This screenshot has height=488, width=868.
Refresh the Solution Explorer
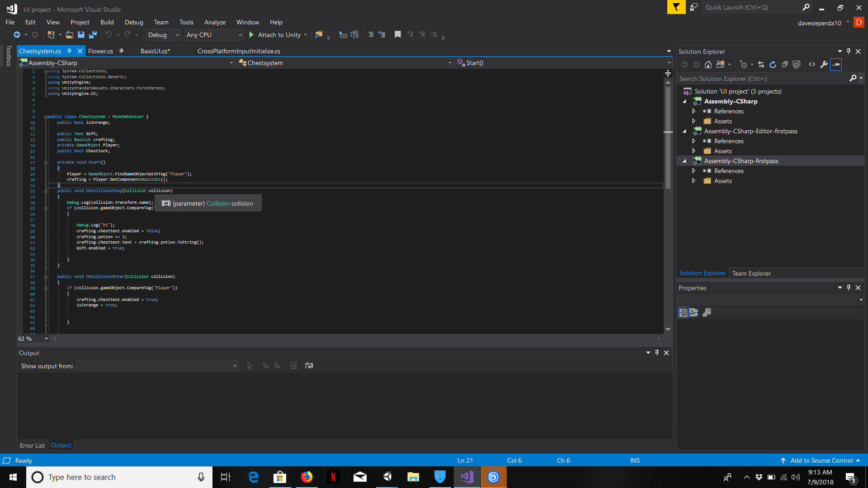tap(773, 65)
